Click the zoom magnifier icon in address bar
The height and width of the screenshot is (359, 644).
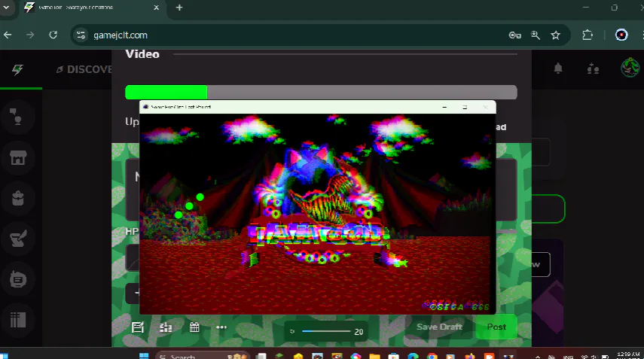[536, 35]
